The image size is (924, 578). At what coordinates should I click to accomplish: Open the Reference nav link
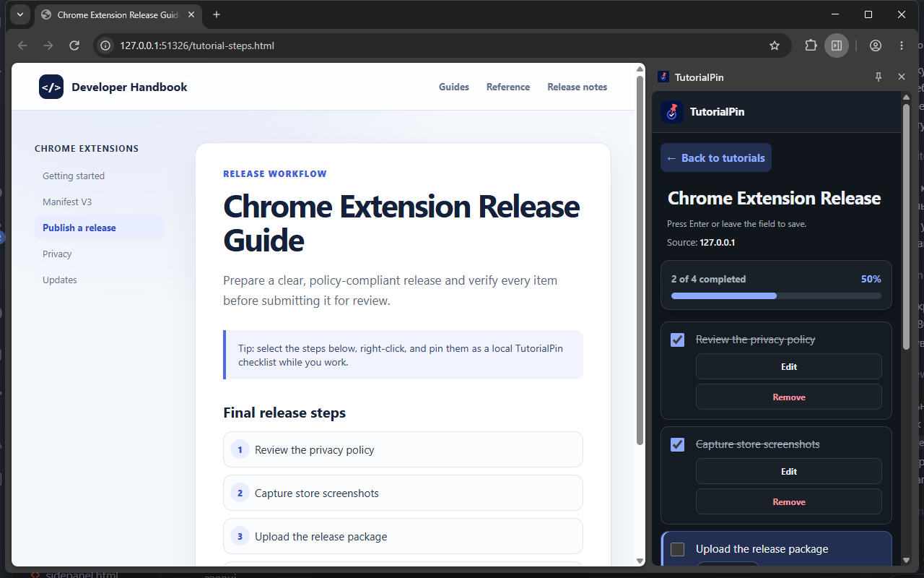pos(508,87)
